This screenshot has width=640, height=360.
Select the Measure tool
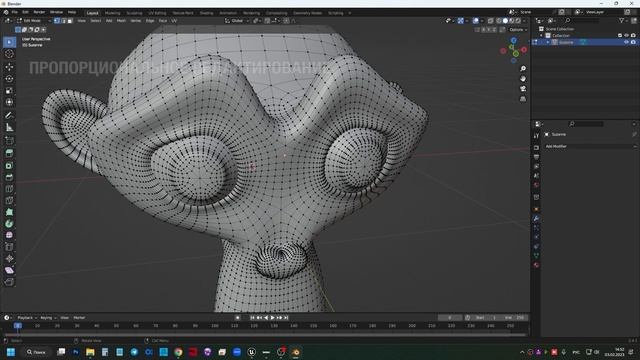click(9, 127)
